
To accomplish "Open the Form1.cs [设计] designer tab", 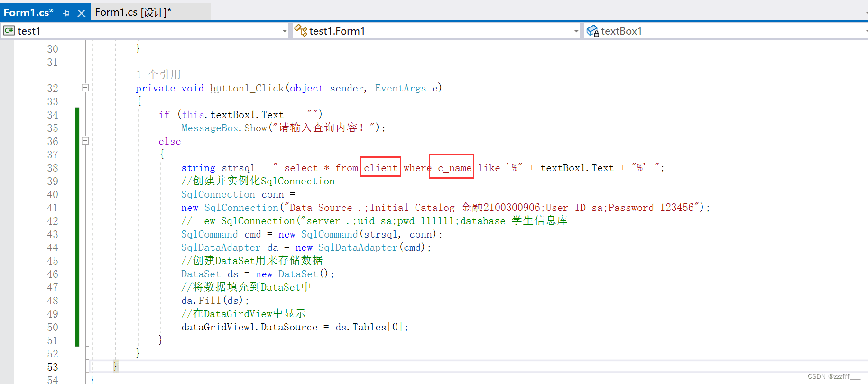I will 133,12.
